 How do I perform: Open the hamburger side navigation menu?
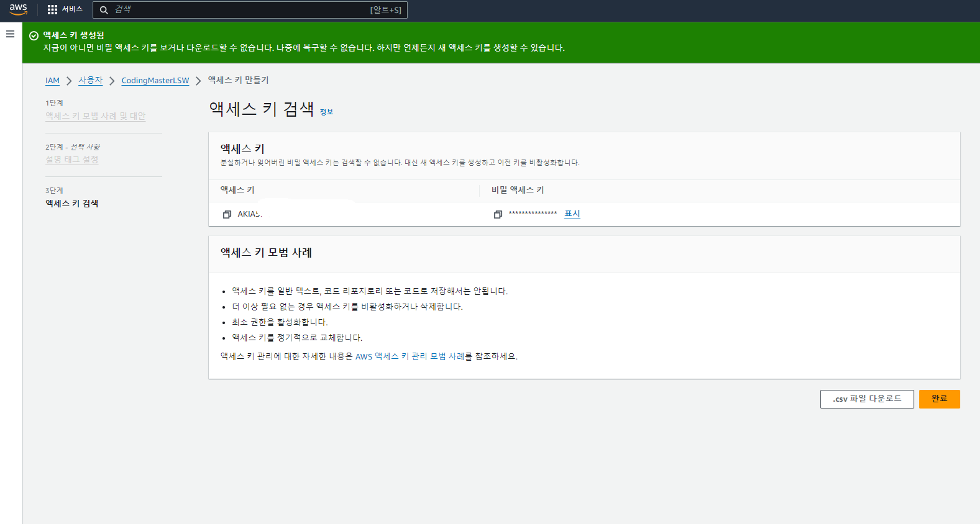tap(10, 34)
